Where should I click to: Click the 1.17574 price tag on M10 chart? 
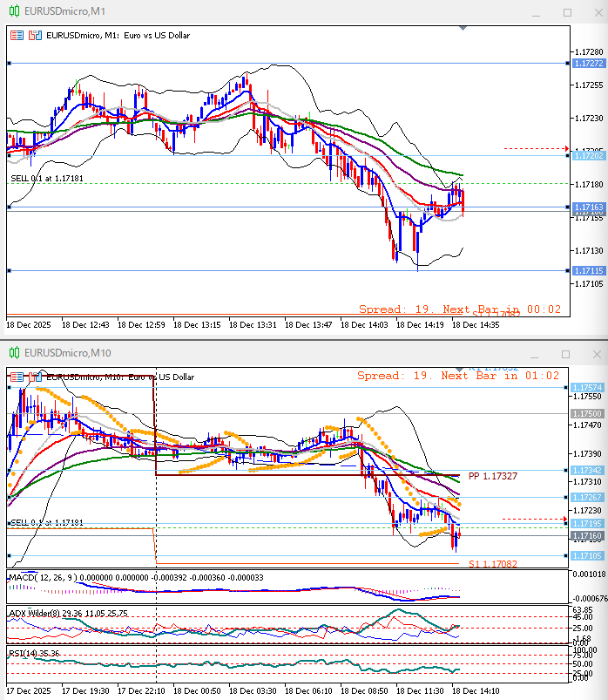pyautogui.click(x=587, y=387)
